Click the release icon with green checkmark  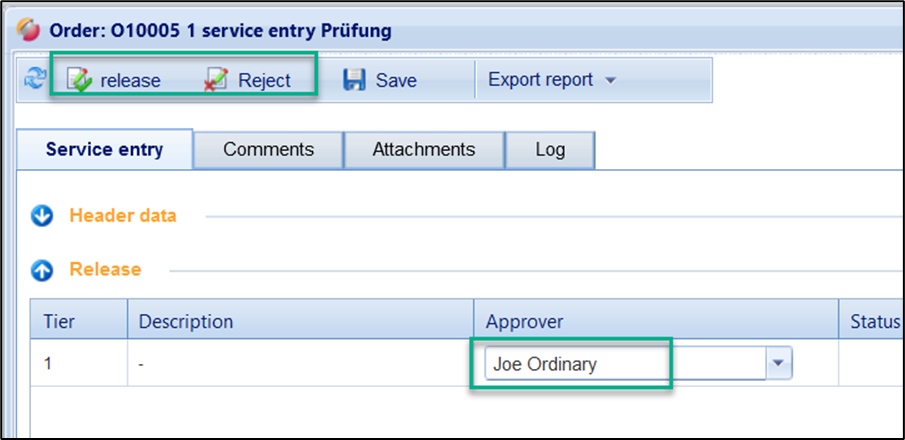80,80
